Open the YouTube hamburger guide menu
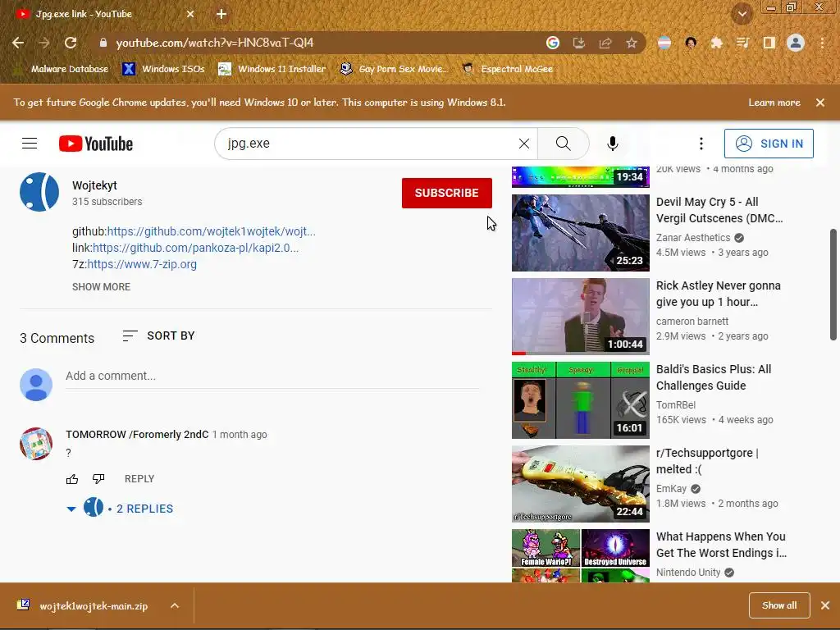Viewport: 840px width, 630px height. pos(30,144)
